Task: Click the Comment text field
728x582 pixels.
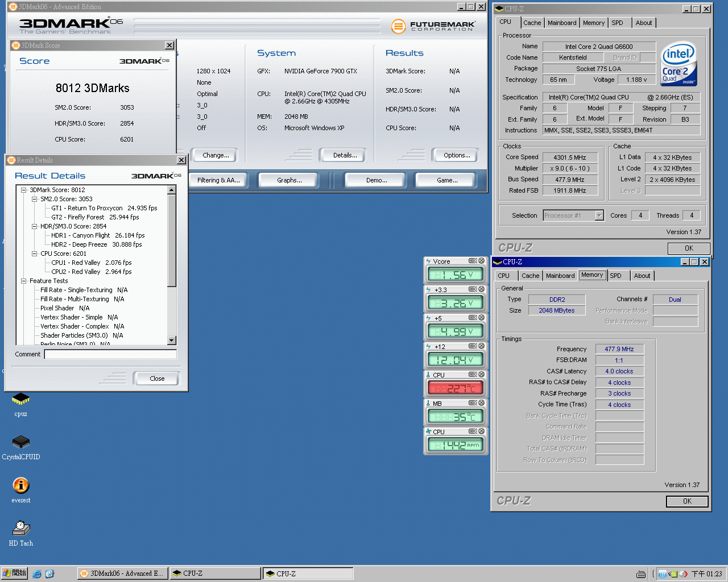Action: point(110,354)
